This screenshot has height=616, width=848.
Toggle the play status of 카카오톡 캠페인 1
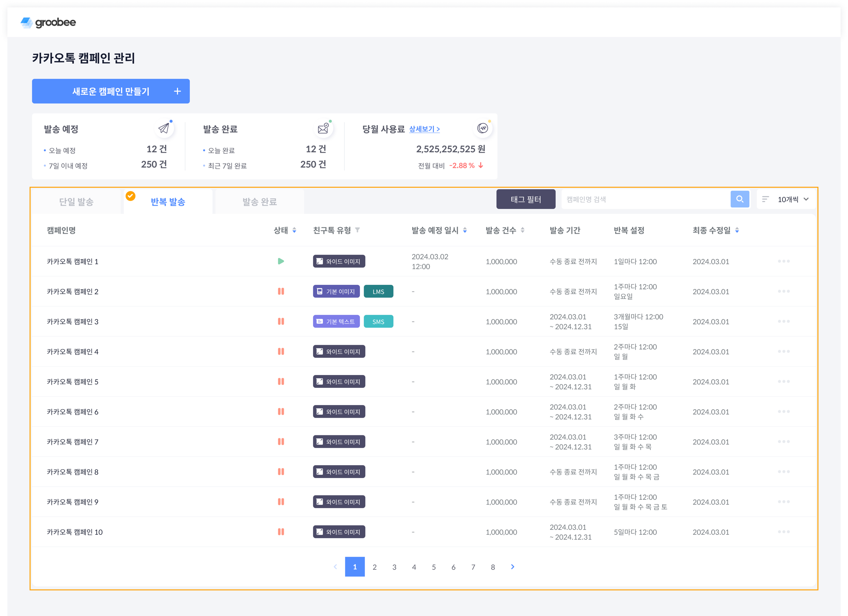click(x=281, y=261)
